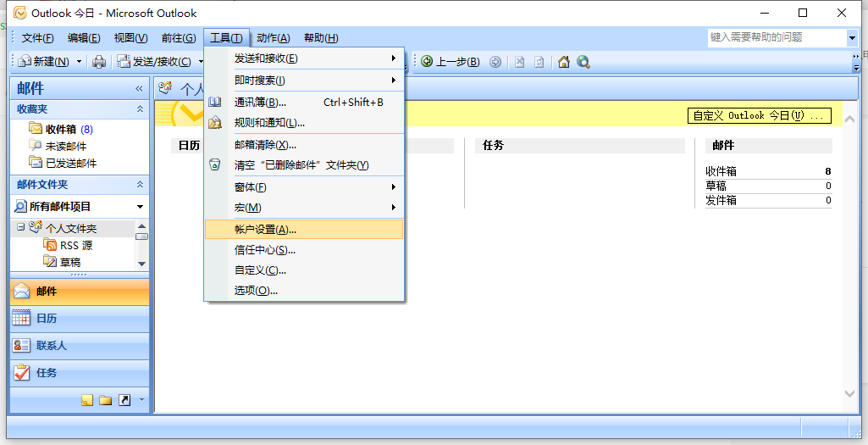Image resolution: width=868 pixels, height=445 pixels.
Task: Expand 宏(M) submenu
Action: click(304, 208)
